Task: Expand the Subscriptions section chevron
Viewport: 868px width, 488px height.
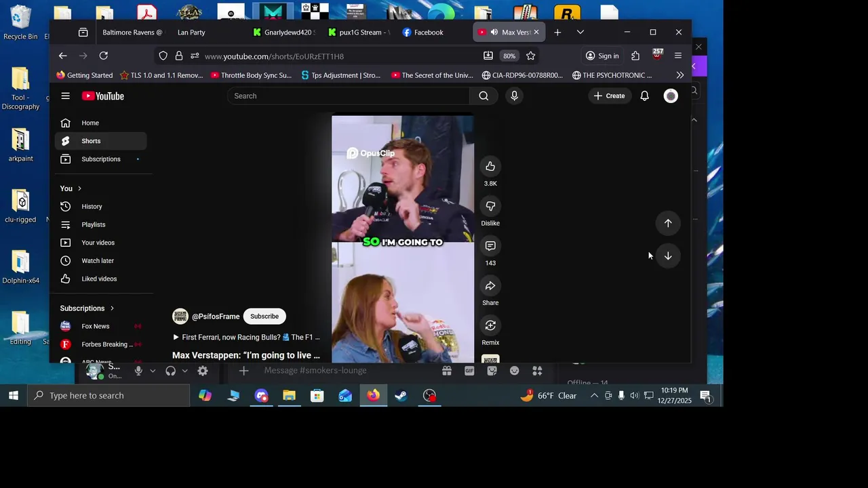Action: click(x=112, y=308)
